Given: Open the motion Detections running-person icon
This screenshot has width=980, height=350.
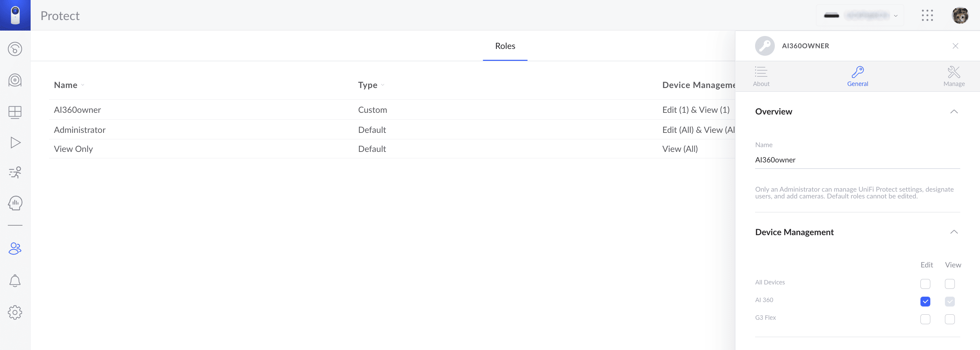Looking at the screenshot, I should click(x=15, y=173).
